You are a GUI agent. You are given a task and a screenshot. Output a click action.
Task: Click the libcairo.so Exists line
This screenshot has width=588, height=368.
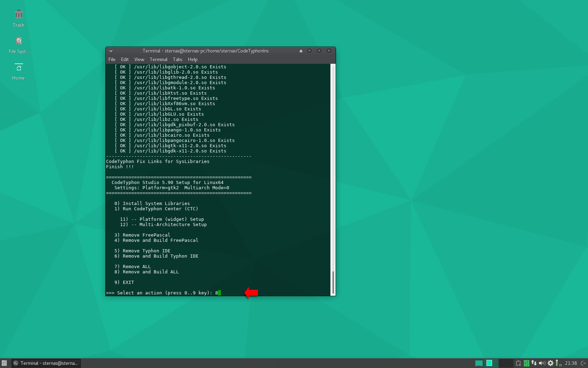[x=162, y=135]
